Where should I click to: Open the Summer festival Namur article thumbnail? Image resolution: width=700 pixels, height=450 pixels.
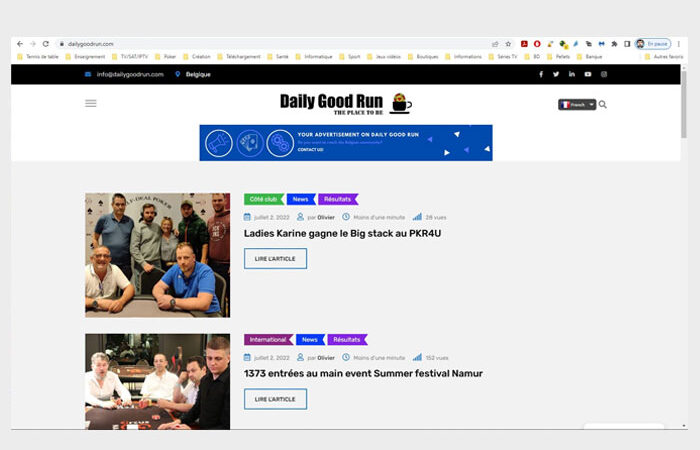pos(158,382)
